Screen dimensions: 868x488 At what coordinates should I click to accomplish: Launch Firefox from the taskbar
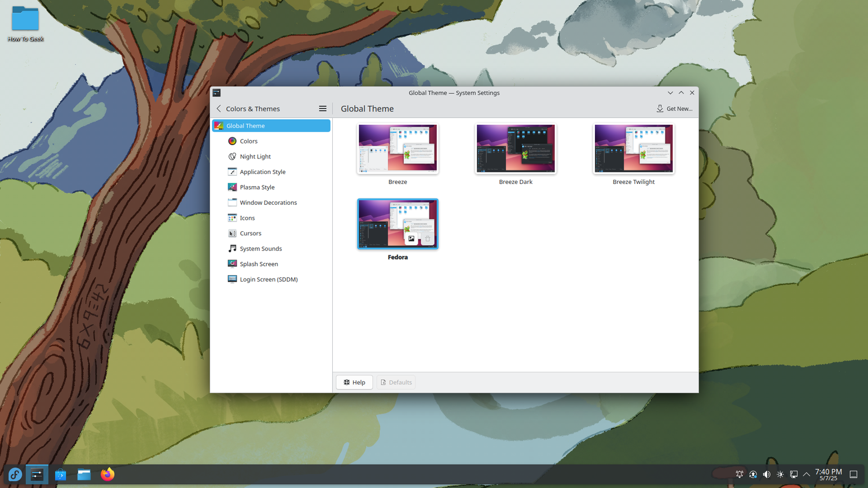107,475
